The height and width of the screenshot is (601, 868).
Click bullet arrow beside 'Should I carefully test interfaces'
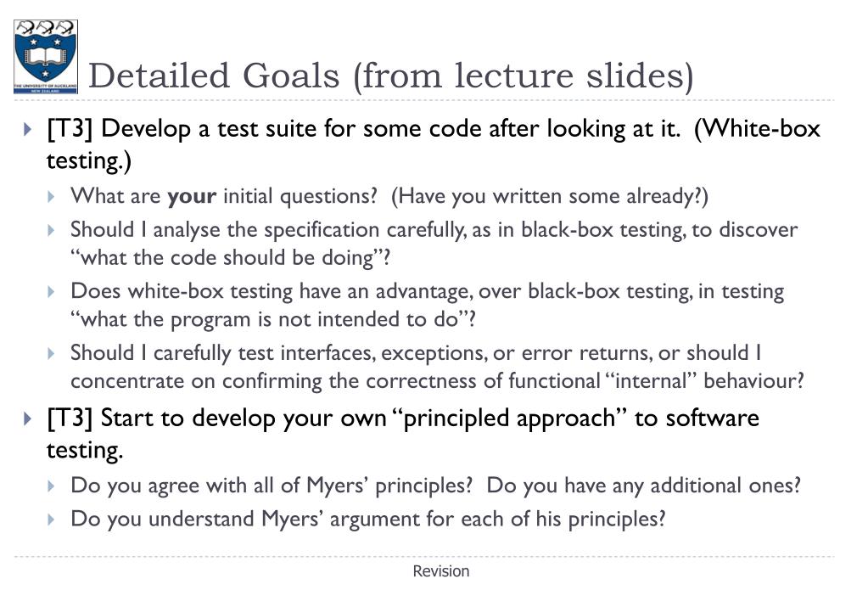coord(51,353)
